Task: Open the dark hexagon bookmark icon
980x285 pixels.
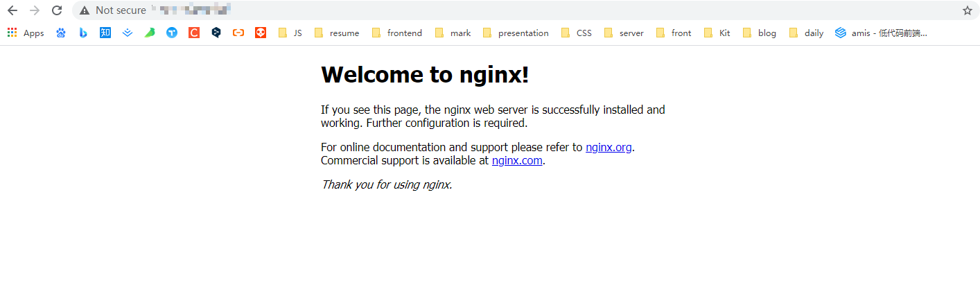Action: [x=216, y=33]
